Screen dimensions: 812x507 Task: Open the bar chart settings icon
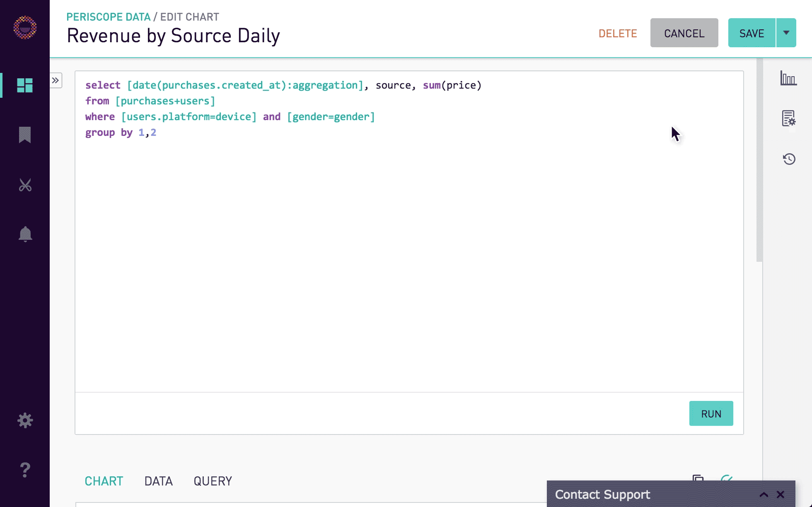[788, 78]
